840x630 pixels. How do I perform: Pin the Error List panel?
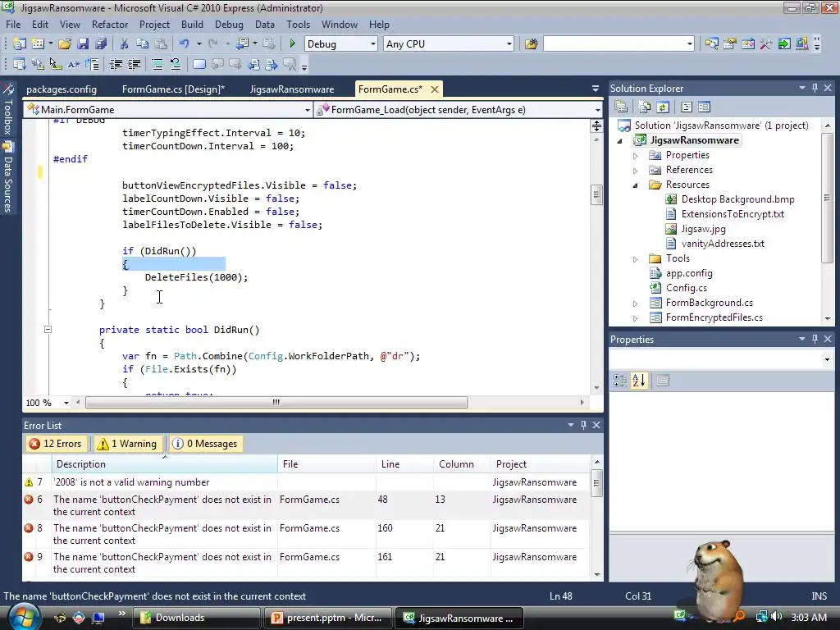(583, 425)
